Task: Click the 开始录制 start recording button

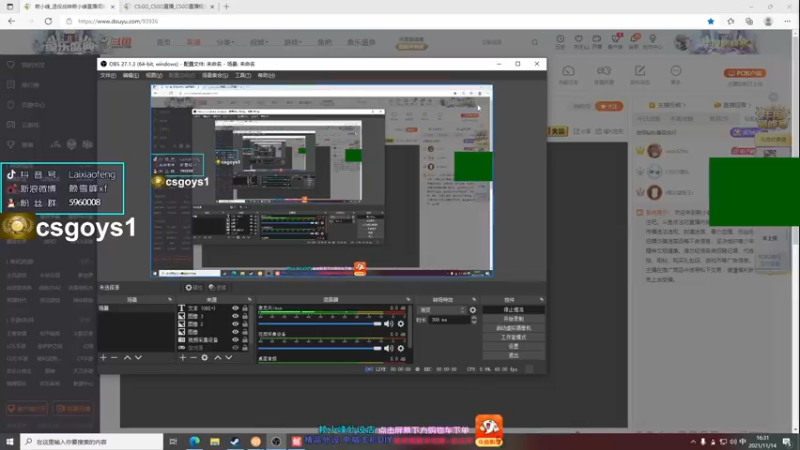Action: click(x=513, y=319)
